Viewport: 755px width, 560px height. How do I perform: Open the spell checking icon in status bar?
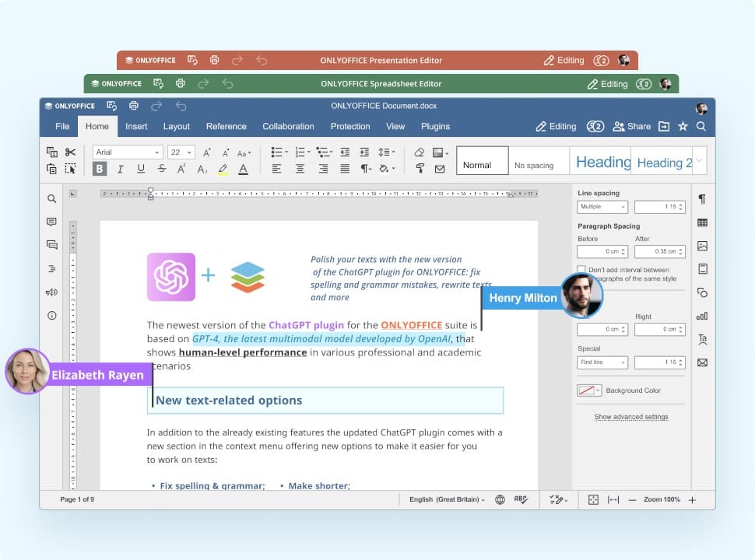pyautogui.click(x=521, y=499)
